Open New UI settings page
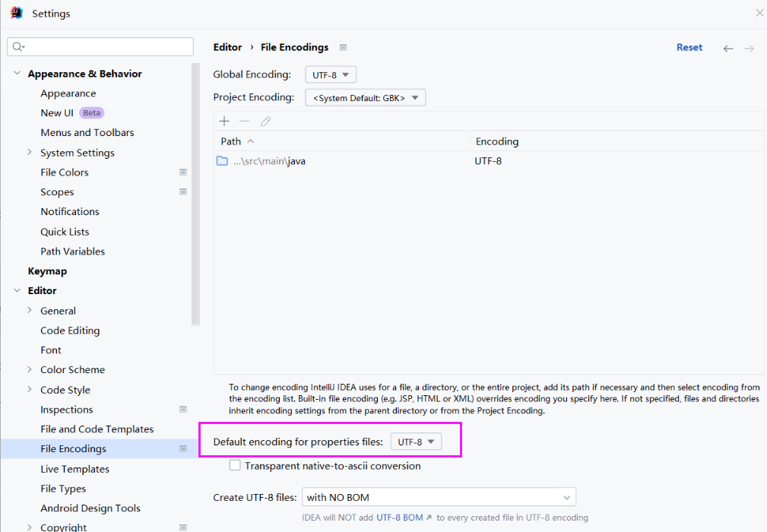 [57, 113]
